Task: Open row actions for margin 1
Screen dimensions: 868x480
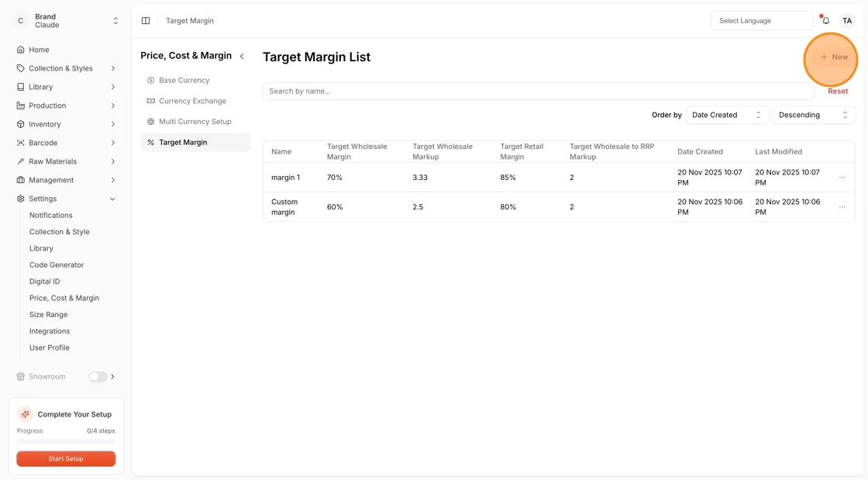Action: coord(842,177)
